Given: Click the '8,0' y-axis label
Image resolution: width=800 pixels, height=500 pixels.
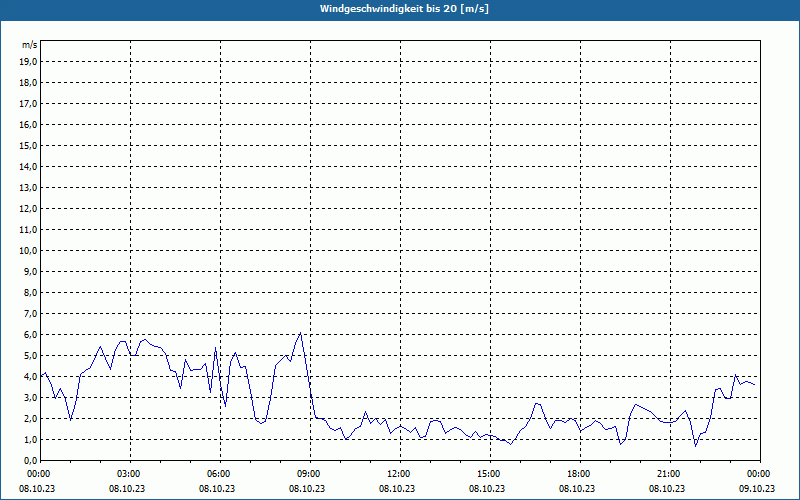Looking at the screenshot, I should (30, 292).
